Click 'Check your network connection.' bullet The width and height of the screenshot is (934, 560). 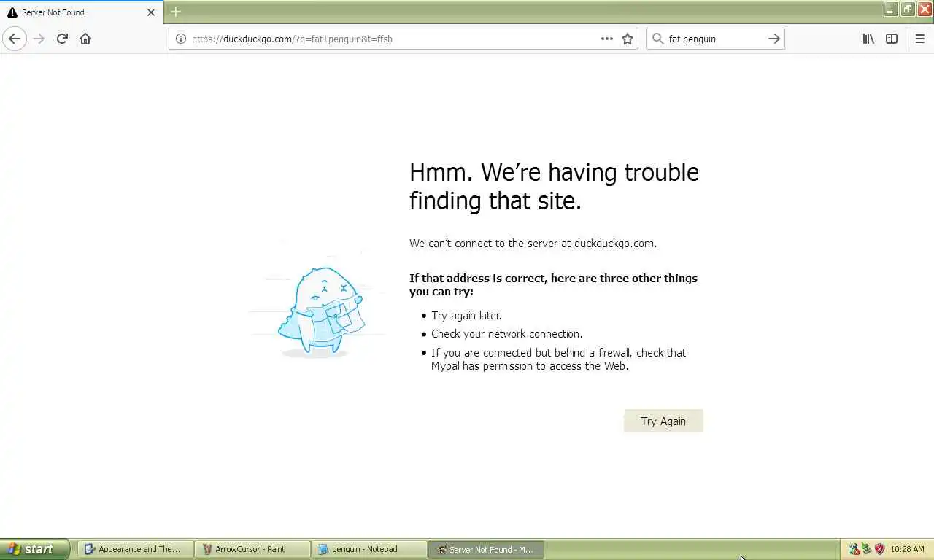click(506, 334)
